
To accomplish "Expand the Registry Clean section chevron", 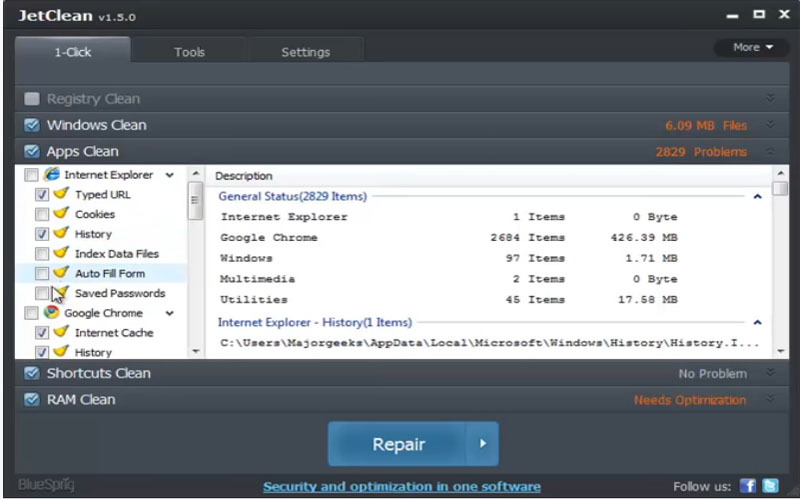I will click(x=770, y=98).
